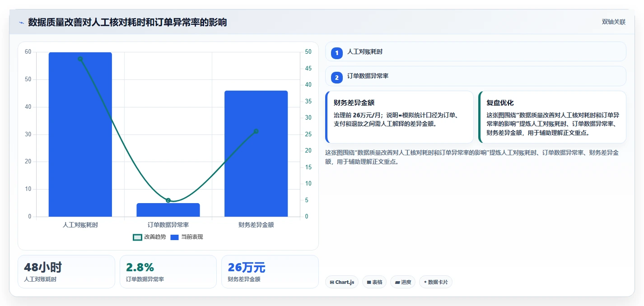This screenshot has width=644, height=306.
Task: Click the text 治理前 26万元/月
Action: 358,115
